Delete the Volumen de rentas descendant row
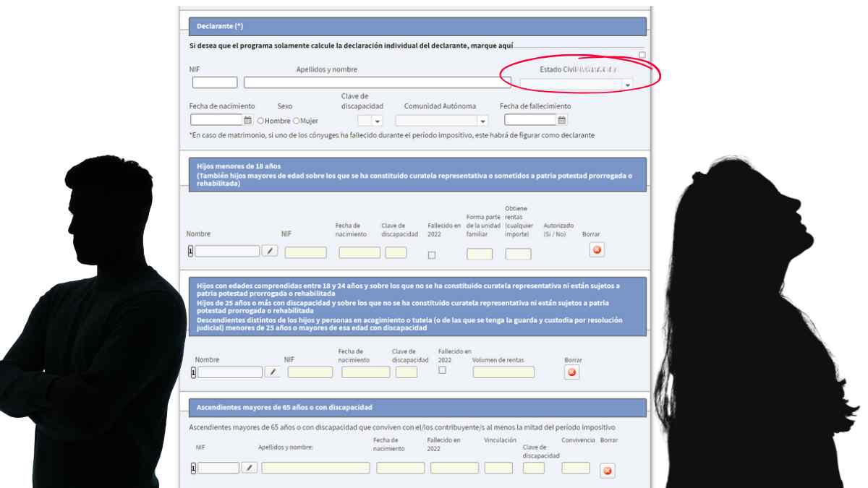 [571, 372]
